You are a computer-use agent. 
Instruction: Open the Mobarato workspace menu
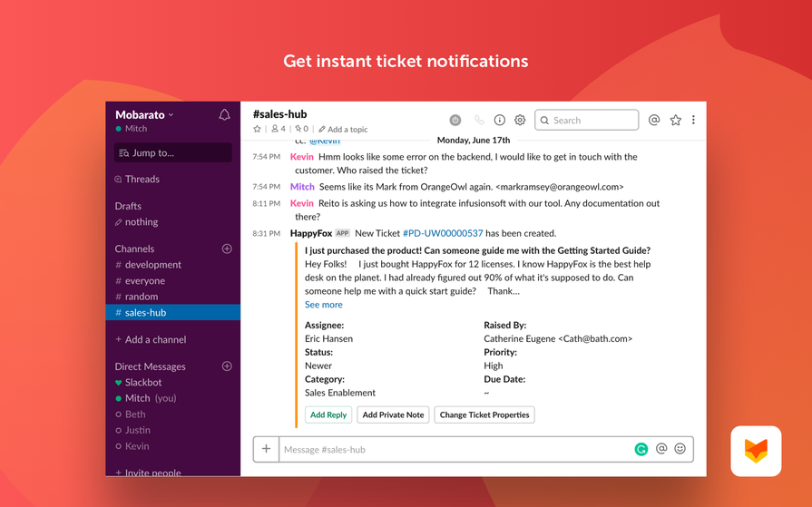click(144, 114)
